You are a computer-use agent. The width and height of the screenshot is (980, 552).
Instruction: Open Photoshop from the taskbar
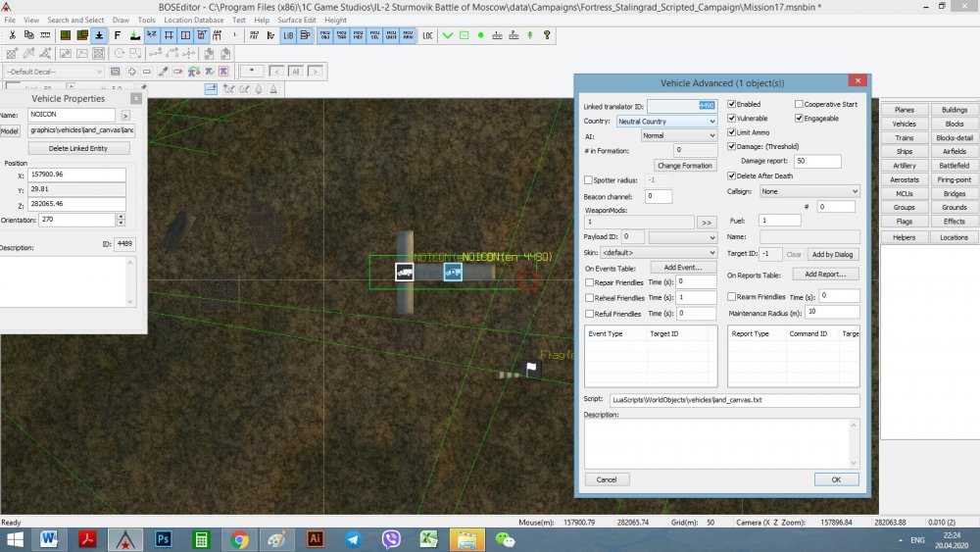point(164,539)
